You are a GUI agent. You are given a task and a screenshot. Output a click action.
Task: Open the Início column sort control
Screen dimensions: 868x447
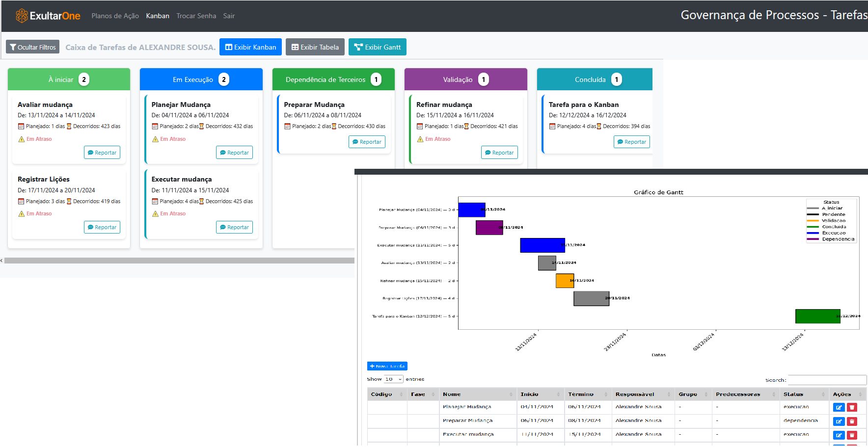coord(540,394)
